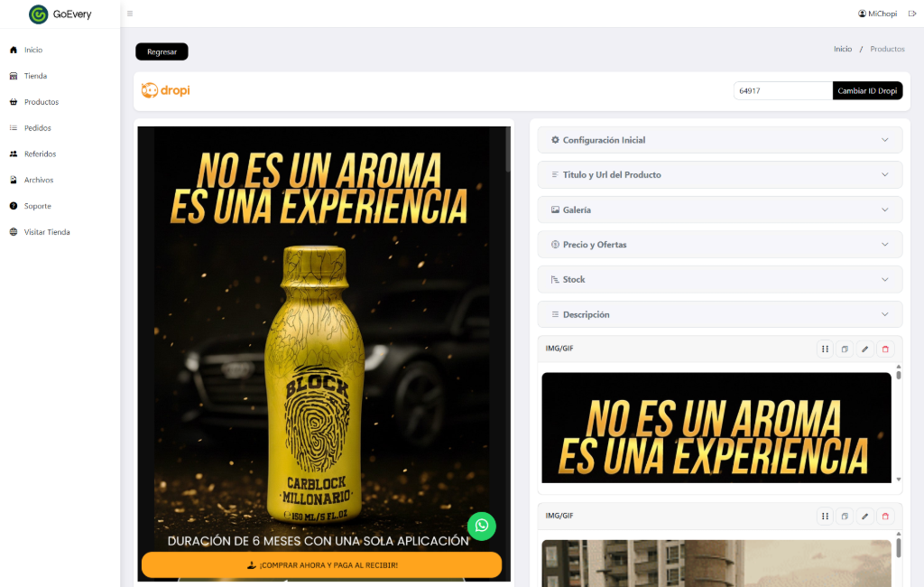Click the delete trash icon of second IMG/GIF block

click(885, 517)
